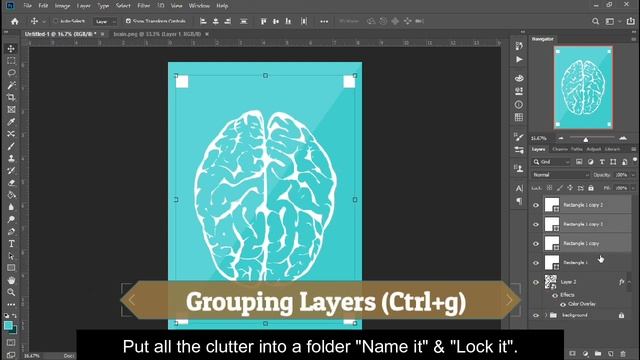Select the Eyedropper tool
640x360 pixels.
tap(11, 122)
